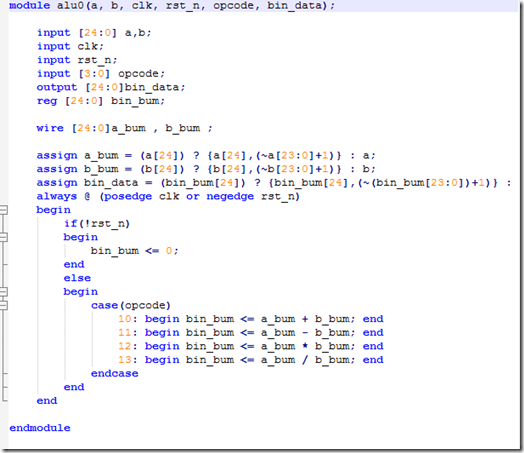Click the module alu0 declaration line
This screenshot has height=453, width=524.
click(x=171, y=6)
